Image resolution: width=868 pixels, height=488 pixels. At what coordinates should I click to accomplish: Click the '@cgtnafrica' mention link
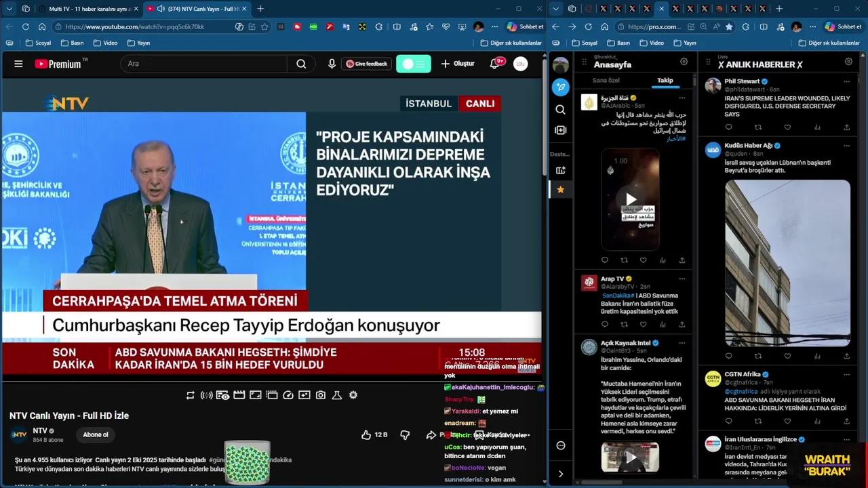[741, 391]
